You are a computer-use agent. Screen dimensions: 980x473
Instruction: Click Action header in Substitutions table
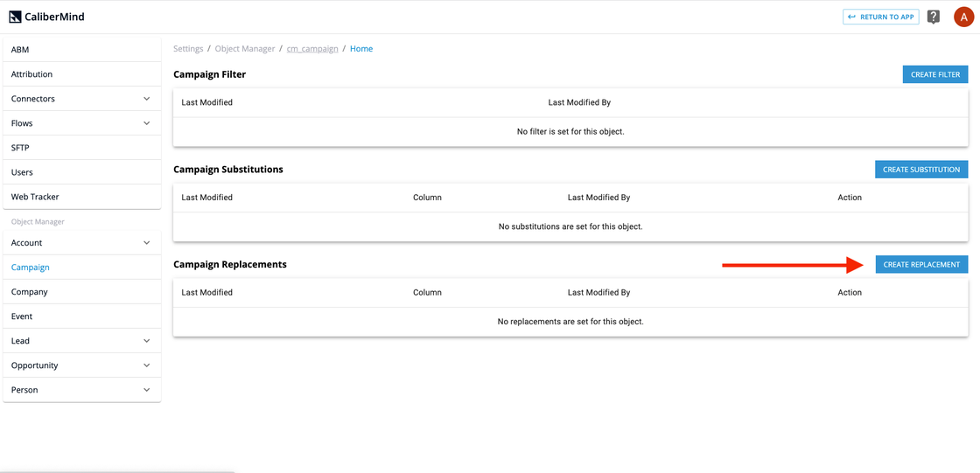pos(850,198)
